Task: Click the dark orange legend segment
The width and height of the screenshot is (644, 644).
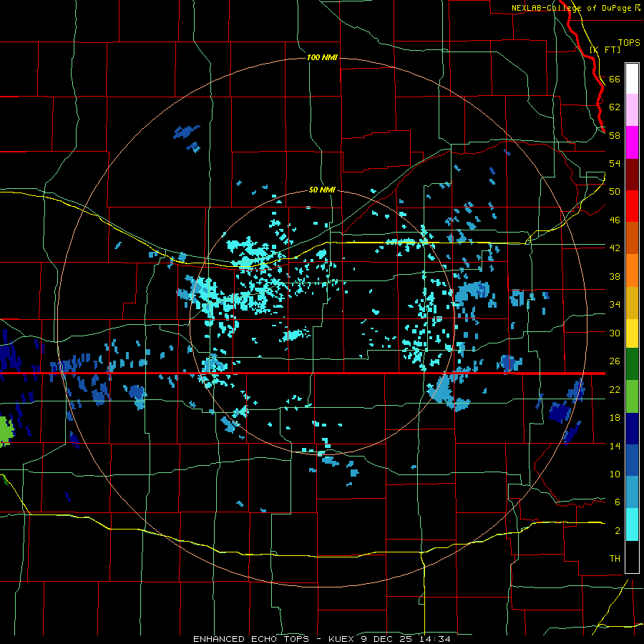Action: (x=632, y=238)
